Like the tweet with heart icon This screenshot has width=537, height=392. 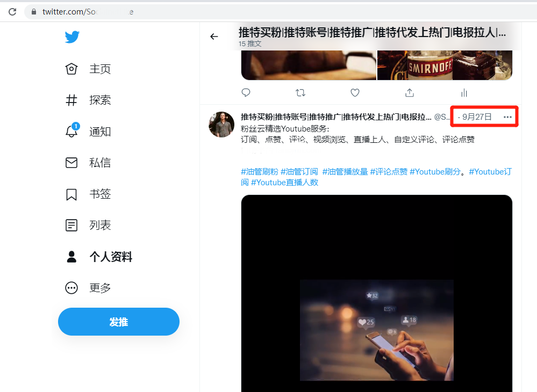[355, 93]
